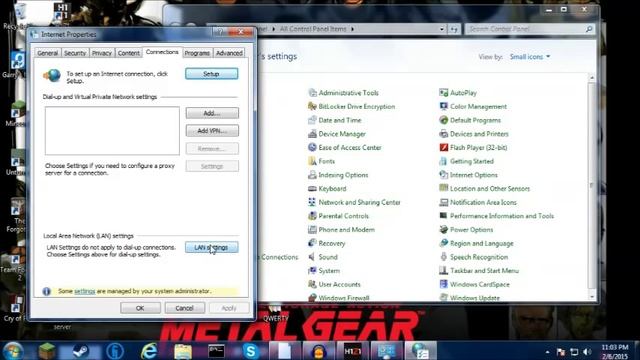The width and height of the screenshot is (640, 360).
Task: Click the Setup button
Action: (x=211, y=74)
